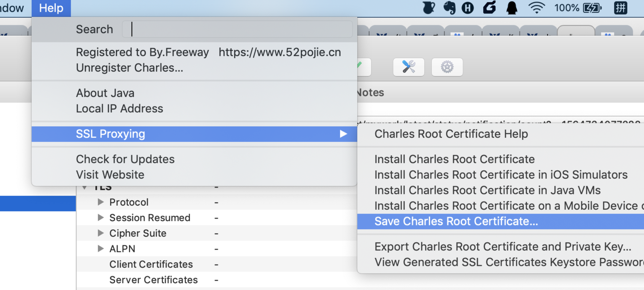Image resolution: width=644 pixels, height=290 pixels.
Task: Install Charles Root Certificate in Java VMs
Action: [501, 190]
